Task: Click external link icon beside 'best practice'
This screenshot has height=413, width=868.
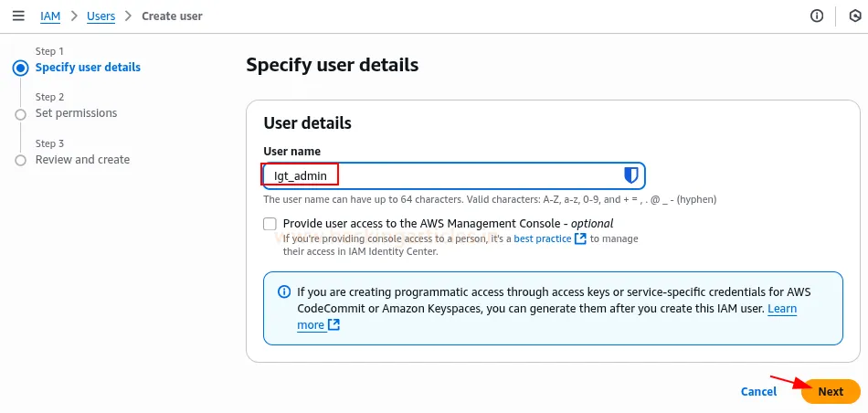Action: click(x=580, y=238)
